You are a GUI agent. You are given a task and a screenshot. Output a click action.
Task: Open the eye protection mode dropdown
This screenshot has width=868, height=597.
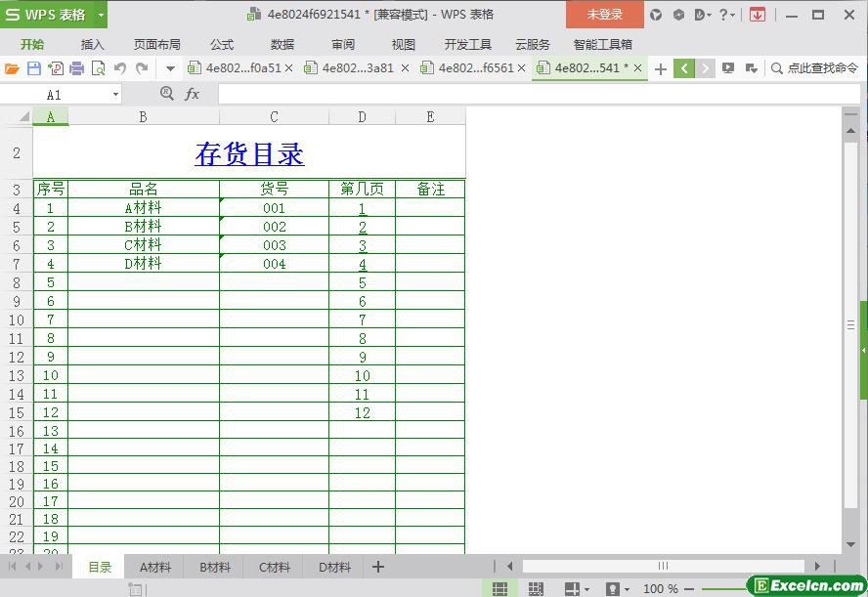click(617, 589)
